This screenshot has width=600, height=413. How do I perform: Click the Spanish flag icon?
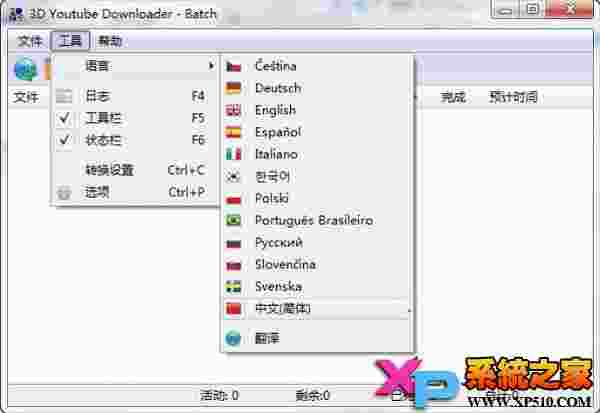tap(233, 132)
